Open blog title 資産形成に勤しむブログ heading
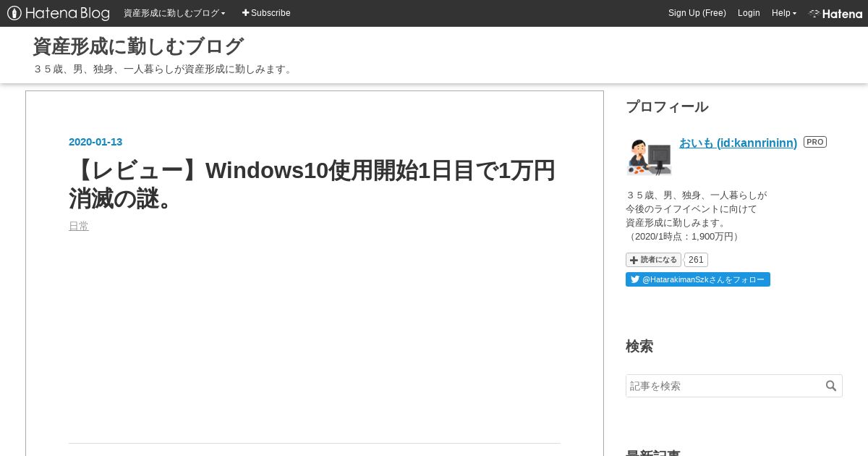Viewport: 868px width, 456px height. pyautogui.click(x=138, y=46)
